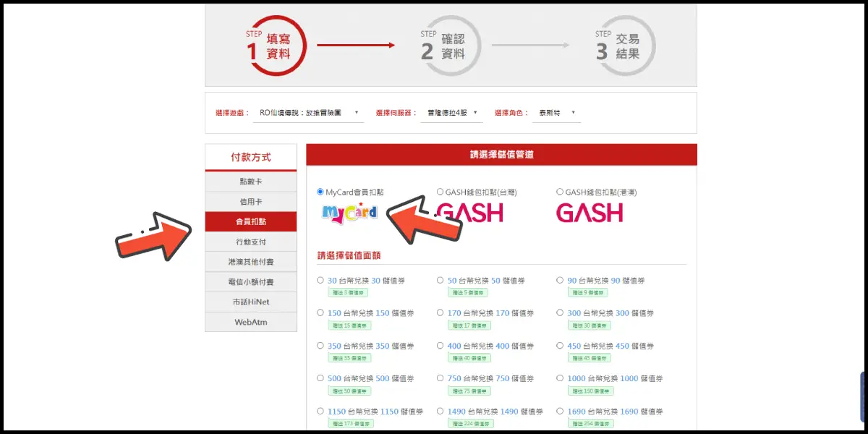Click the MyCard logo image
The width and height of the screenshot is (868, 434).
(350, 213)
